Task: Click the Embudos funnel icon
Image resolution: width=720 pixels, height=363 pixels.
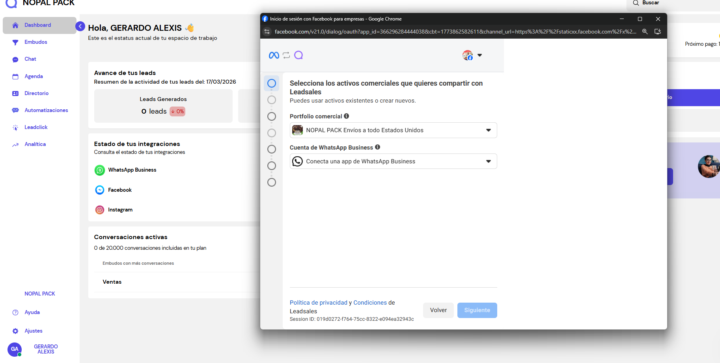Action: pos(15,42)
